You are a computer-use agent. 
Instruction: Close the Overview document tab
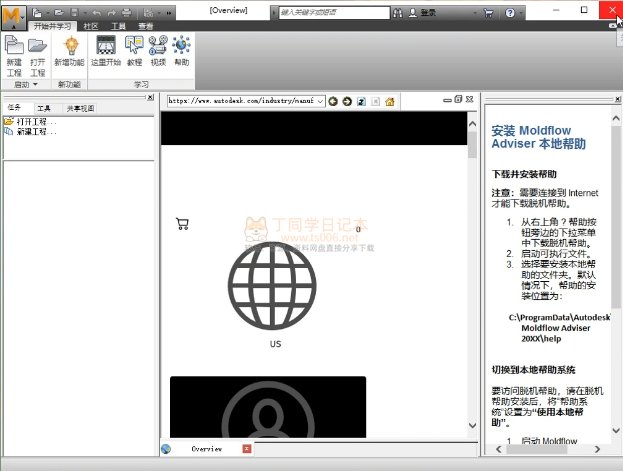click(247, 449)
